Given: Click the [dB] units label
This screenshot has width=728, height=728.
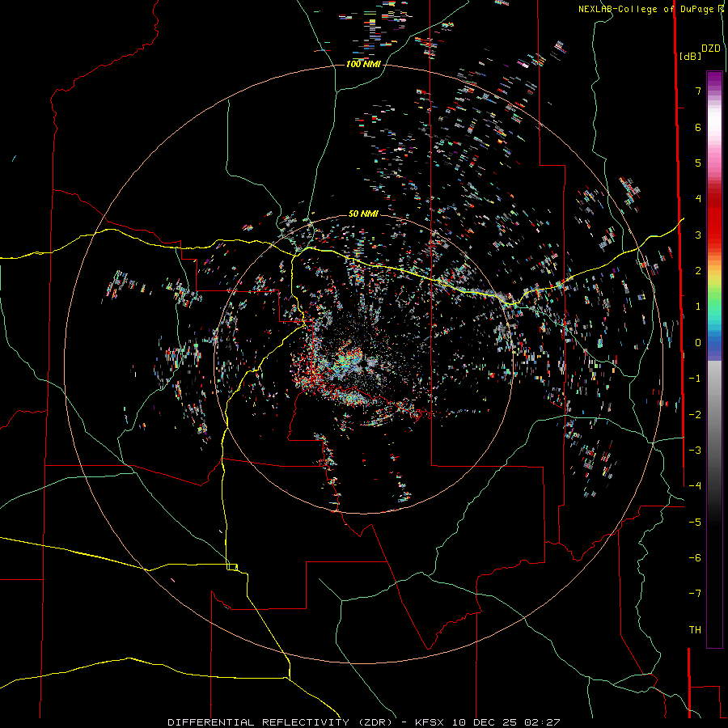Looking at the screenshot, I should pyautogui.click(x=691, y=57).
